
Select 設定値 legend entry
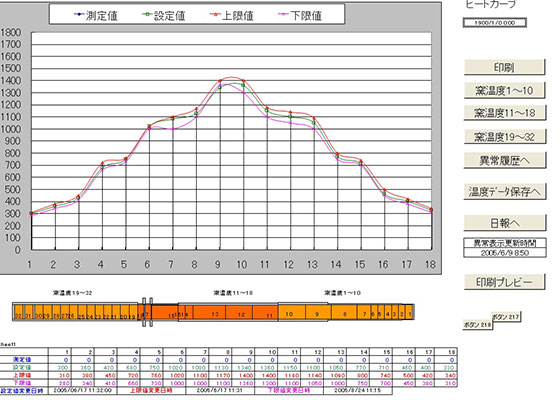(x=163, y=15)
